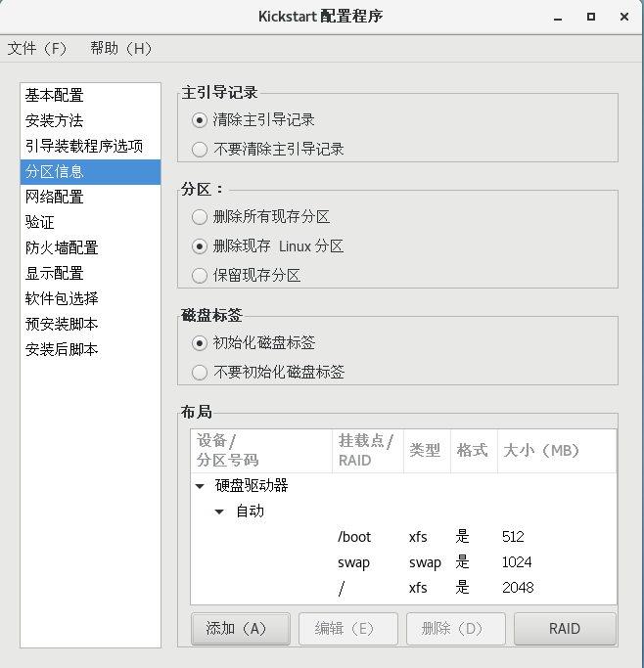Image resolution: width=644 pixels, height=668 pixels.
Task: Click the 删除 (D) button
Action: coord(456,628)
